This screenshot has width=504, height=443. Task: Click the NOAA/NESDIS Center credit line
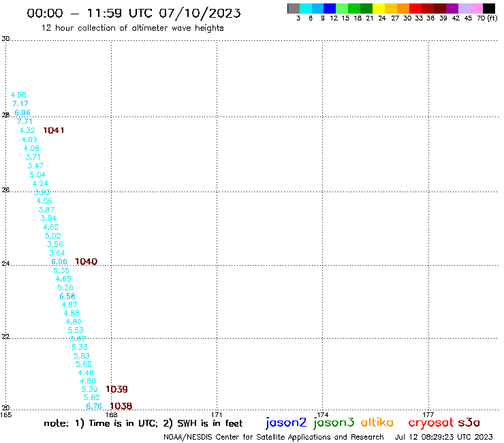(274, 437)
